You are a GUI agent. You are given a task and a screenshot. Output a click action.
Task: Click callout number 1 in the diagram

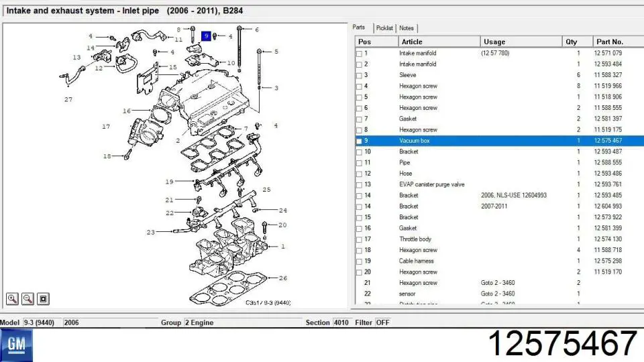282,246
